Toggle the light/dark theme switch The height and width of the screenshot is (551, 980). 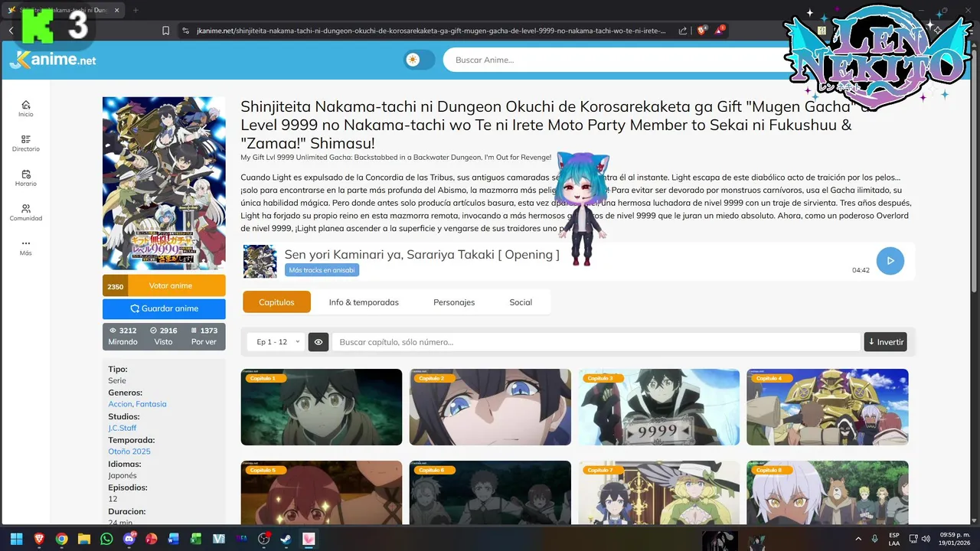(x=420, y=60)
